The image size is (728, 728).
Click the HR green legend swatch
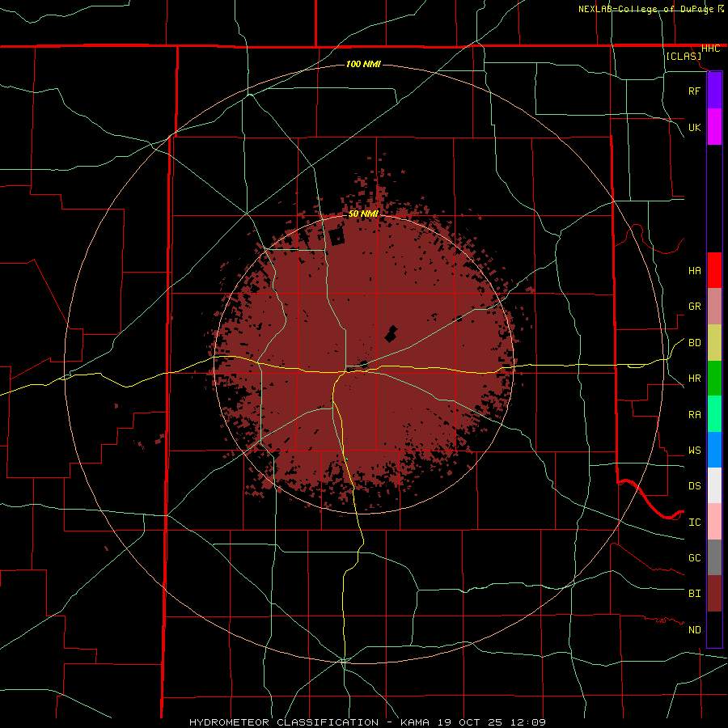coord(714,379)
